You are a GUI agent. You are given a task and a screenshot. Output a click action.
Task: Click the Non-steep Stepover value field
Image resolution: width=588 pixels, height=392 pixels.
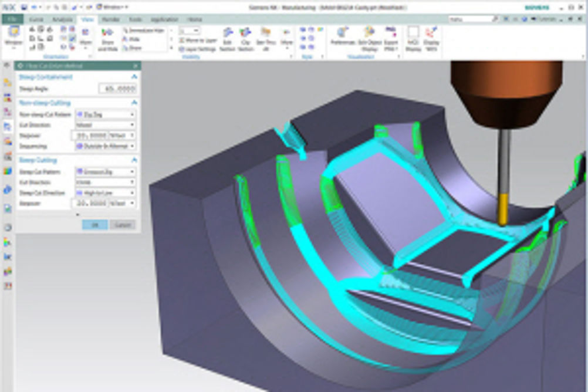(90, 136)
